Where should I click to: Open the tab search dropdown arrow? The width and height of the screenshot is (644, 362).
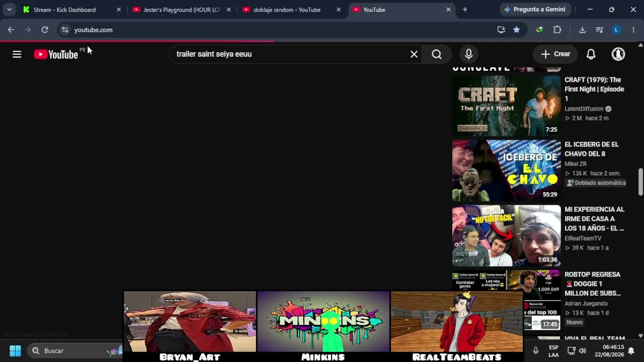(x=9, y=10)
